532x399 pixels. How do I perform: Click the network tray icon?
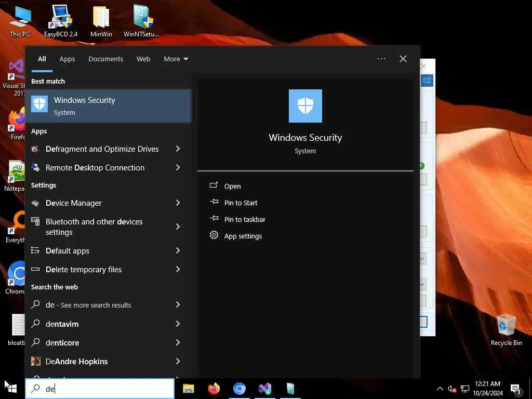pyautogui.click(x=465, y=389)
